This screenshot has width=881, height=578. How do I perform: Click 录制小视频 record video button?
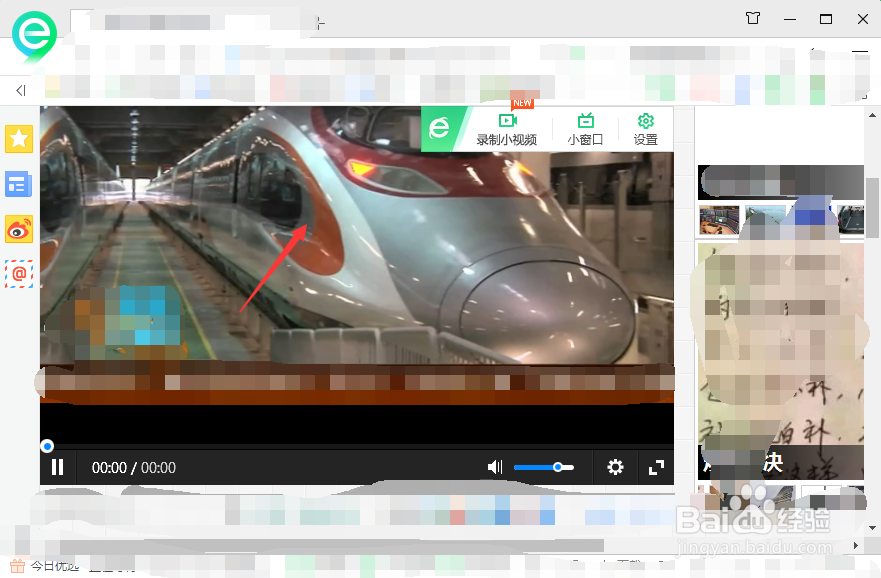[x=507, y=130]
